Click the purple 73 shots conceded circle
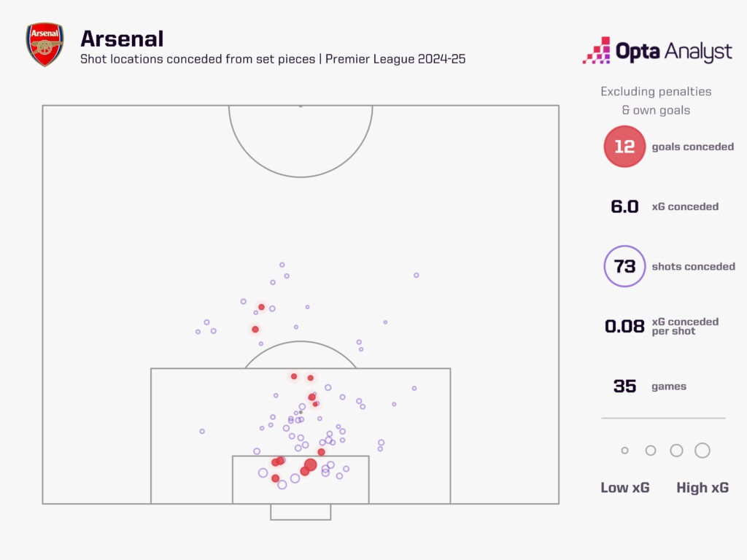Screen dimensions: 747x560 pyautogui.click(x=624, y=266)
